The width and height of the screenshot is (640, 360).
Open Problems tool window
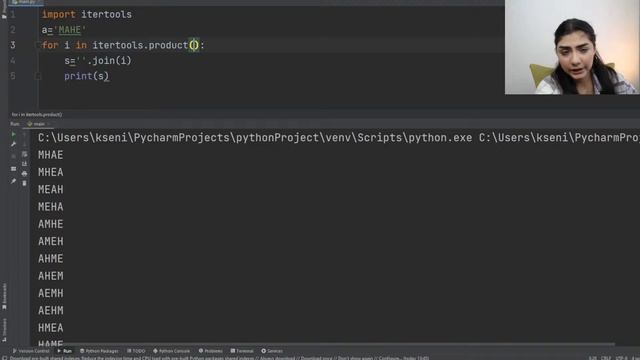click(x=211, y=351)
